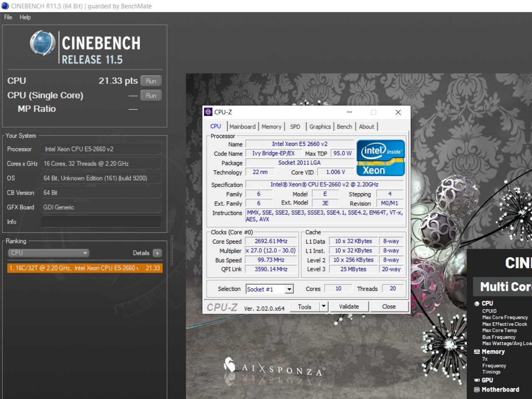Click the Cores x GHz value field
This screenshot has height=399, width=532.
[x=101, y=164]
